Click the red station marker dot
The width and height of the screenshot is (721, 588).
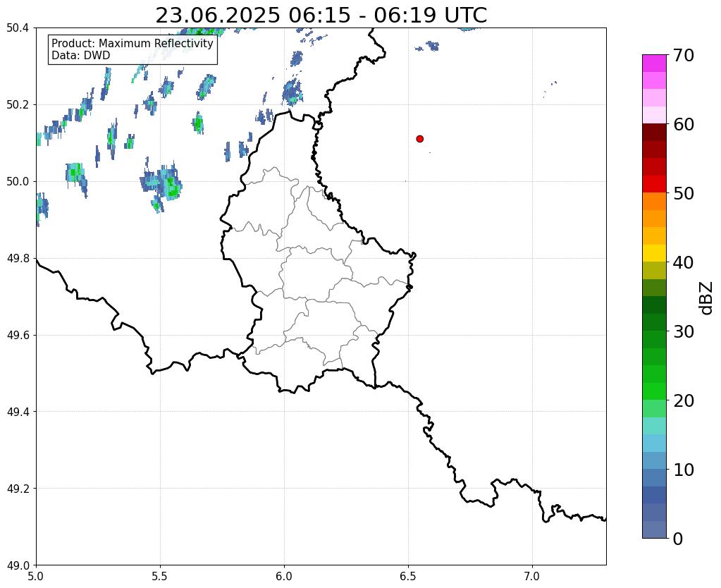click(x=419, y=138)
